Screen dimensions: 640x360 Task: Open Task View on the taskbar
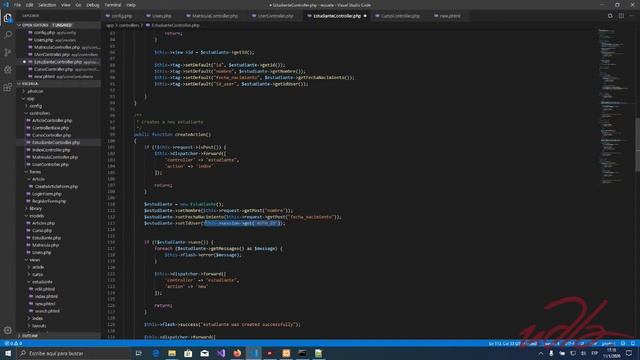pos(139,353)
